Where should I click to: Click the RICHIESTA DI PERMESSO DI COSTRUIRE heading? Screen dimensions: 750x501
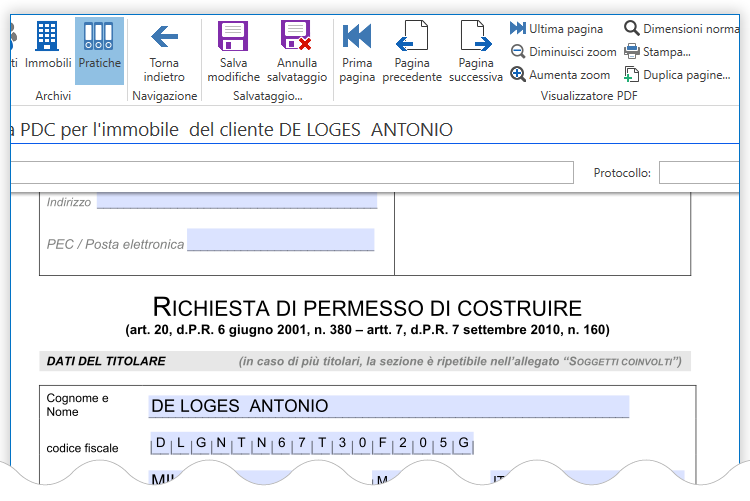pyautogui.click(x=367, y=307)
